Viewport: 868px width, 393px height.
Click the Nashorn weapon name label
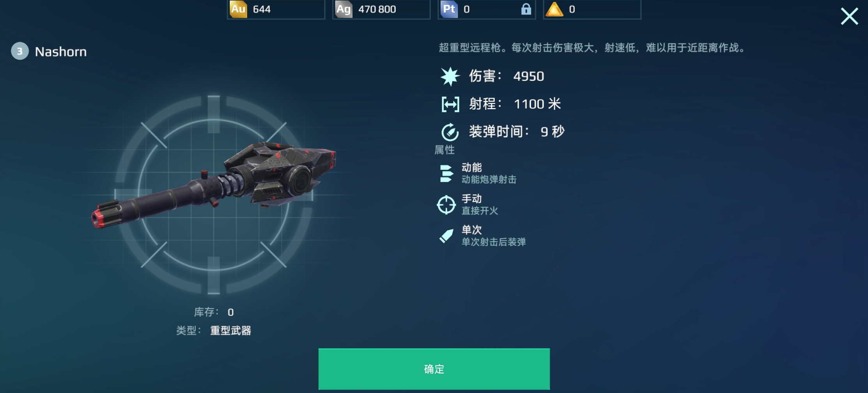tap(61, 51)
